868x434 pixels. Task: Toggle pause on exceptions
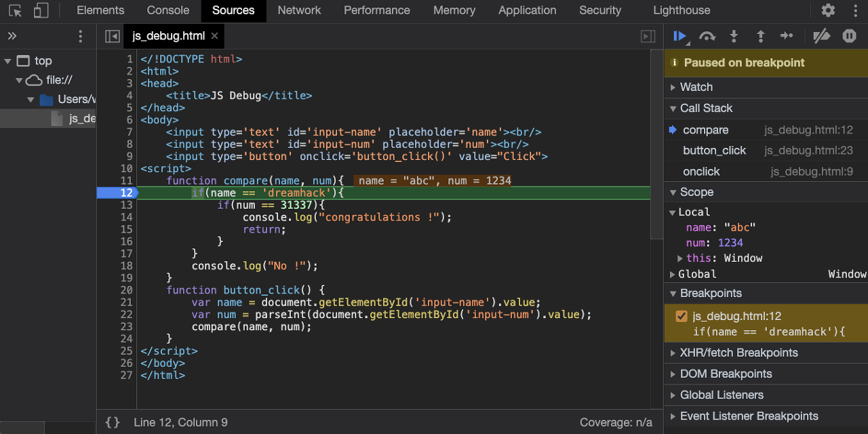tap(849, 37)
